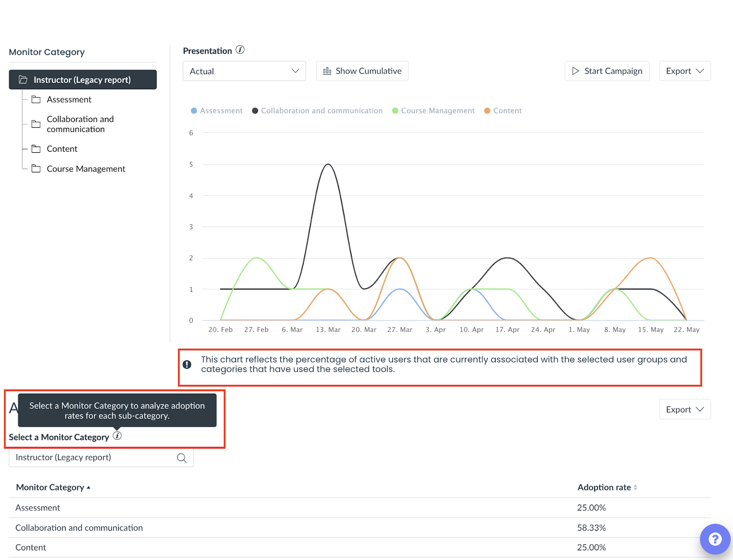Click the Start Campaign button
733x560 pixels.
click(x=607, y=71)
